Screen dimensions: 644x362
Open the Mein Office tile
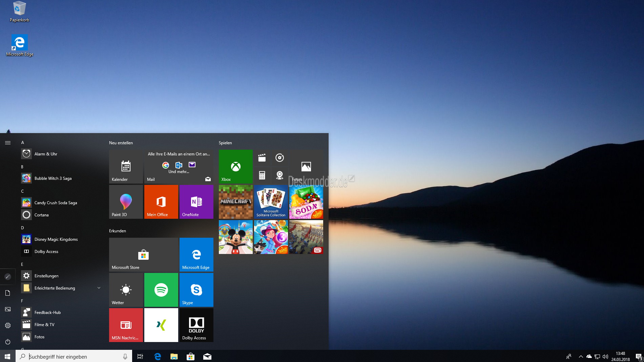point(161,202)
